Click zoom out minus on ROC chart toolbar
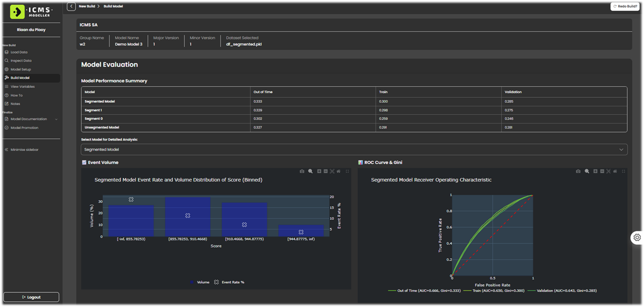Screen dimensions: 644x307 [x=601, y=171]
